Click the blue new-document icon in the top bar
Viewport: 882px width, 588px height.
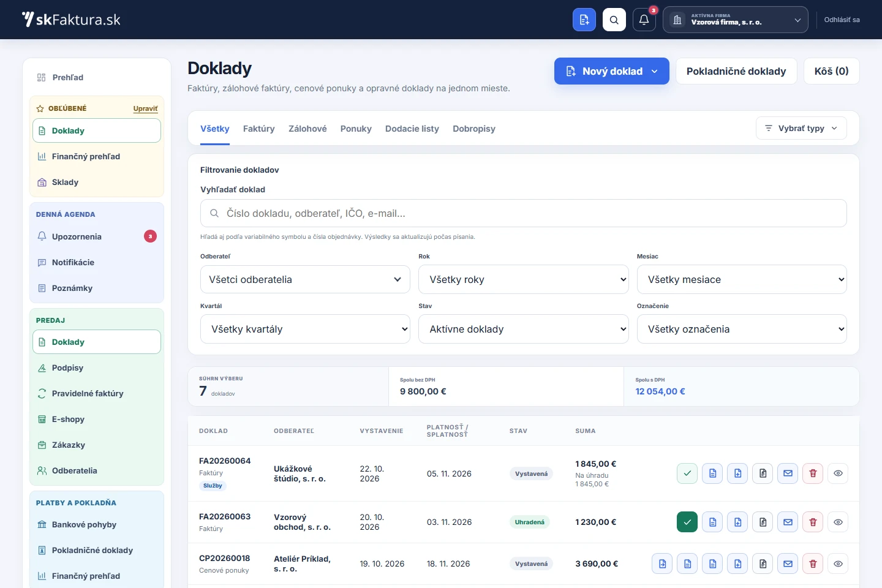coord(584,20)
